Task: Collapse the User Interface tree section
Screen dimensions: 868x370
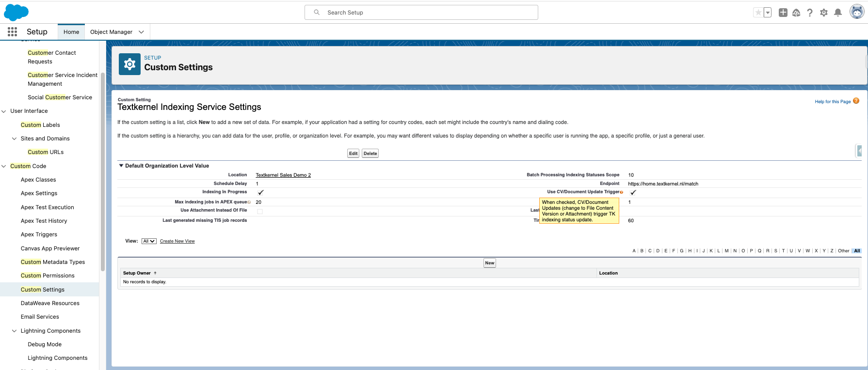Action: pos(4,111)
